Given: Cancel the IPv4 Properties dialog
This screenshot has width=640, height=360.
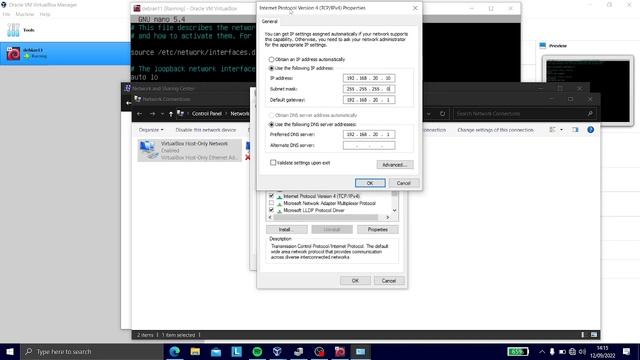Looking at the screenshot, I should coord(403,183).
